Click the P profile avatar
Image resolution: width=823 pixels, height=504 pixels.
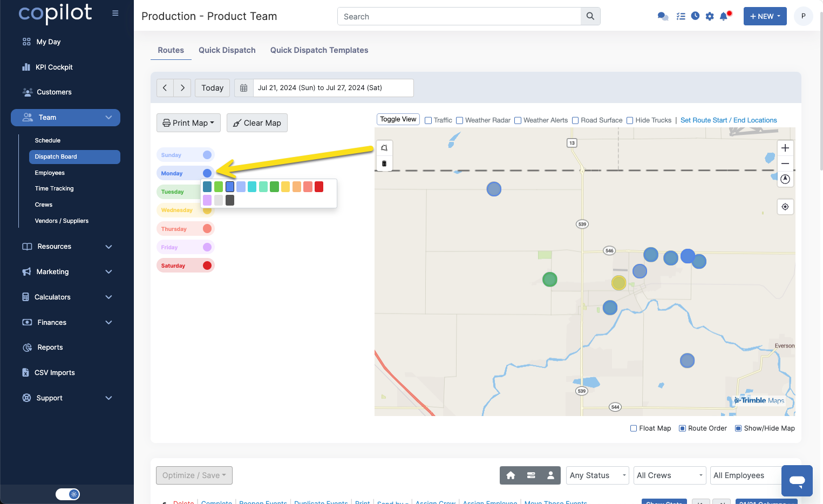click(804, 16)
